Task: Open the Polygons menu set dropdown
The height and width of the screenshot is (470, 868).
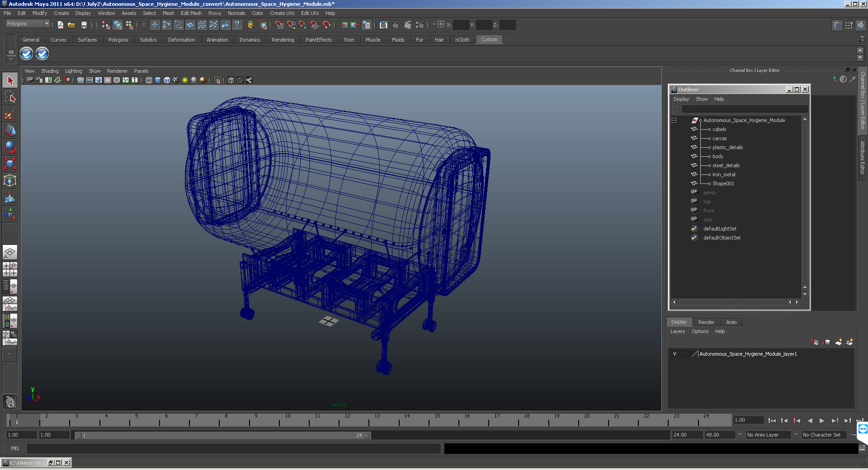Action: tap(28, 23)
